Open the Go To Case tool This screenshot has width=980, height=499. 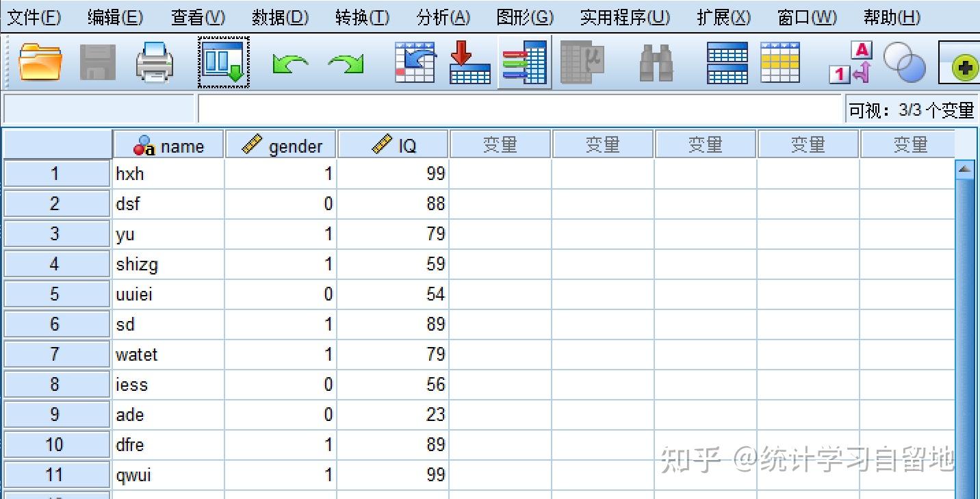point(414,64)
